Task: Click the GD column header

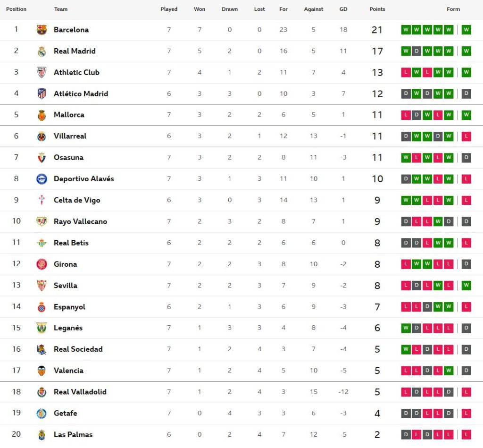Action: pos(343,9)
